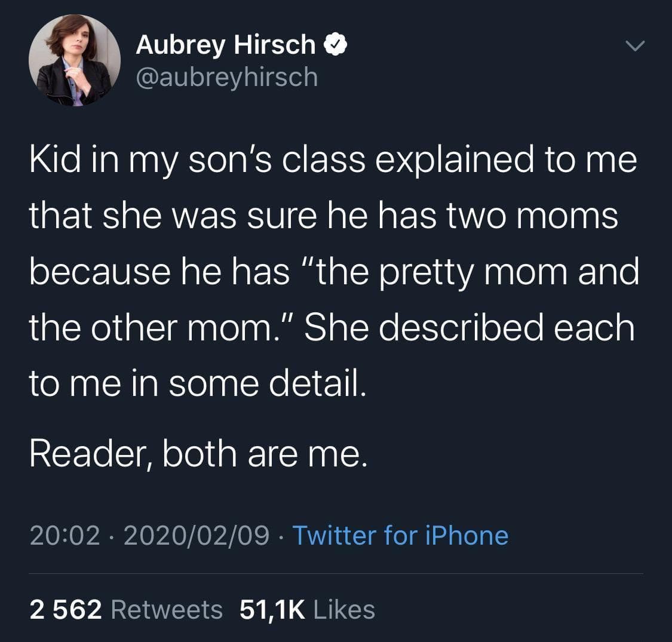Click the 20:02 timestamp
The height and width of the screenshot is (642, 672).
64,535
